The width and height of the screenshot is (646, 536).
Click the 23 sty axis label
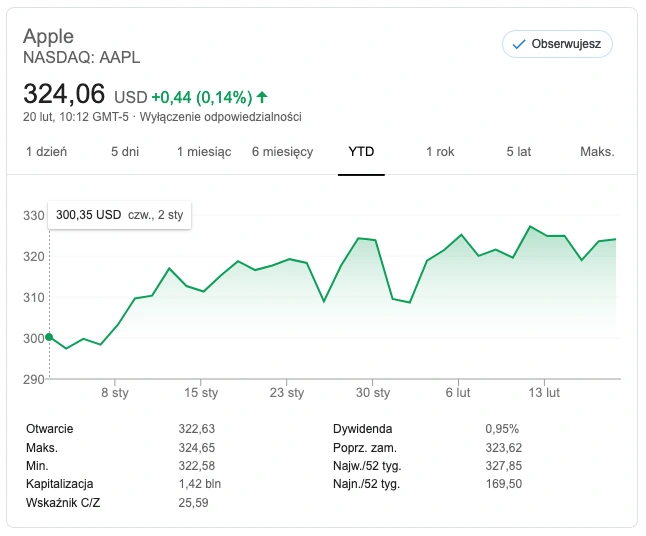pos(287,393)
